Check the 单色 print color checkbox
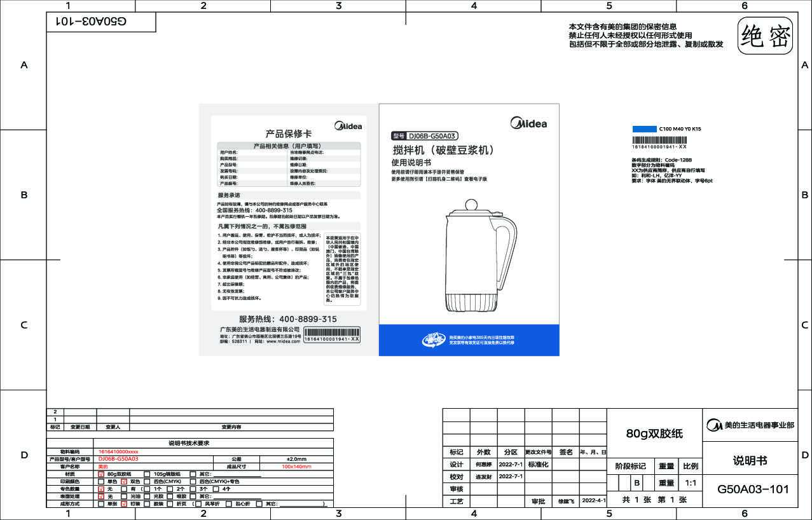Screen dimensions: 812x520 point(100,481)
